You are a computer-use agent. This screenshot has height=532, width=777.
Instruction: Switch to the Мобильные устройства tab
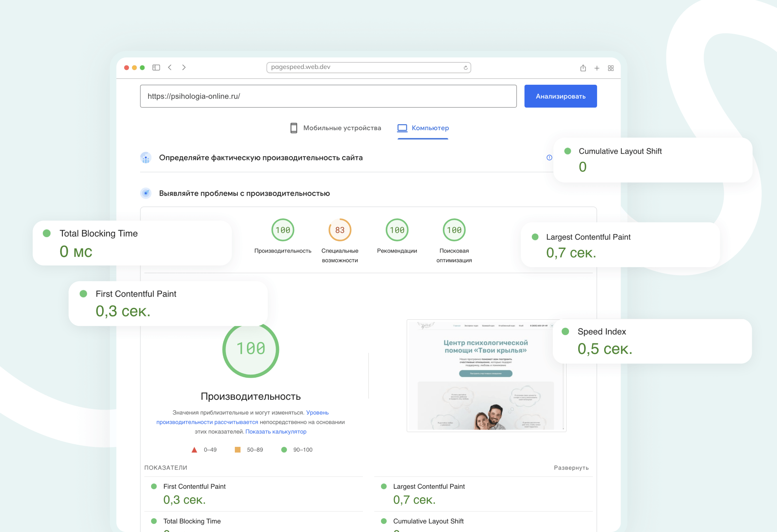tap(335, 128)
